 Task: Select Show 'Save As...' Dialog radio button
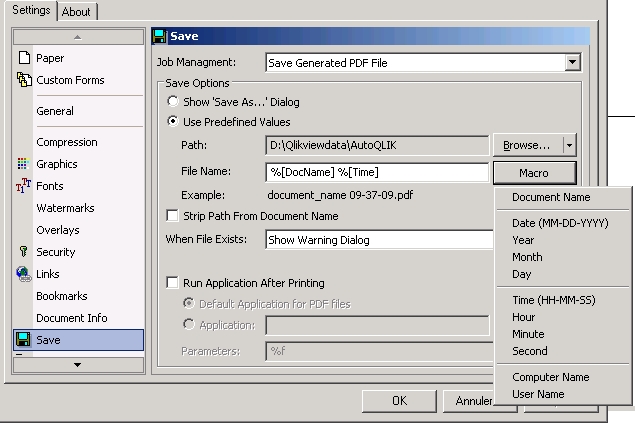click(x=173, y=101)
